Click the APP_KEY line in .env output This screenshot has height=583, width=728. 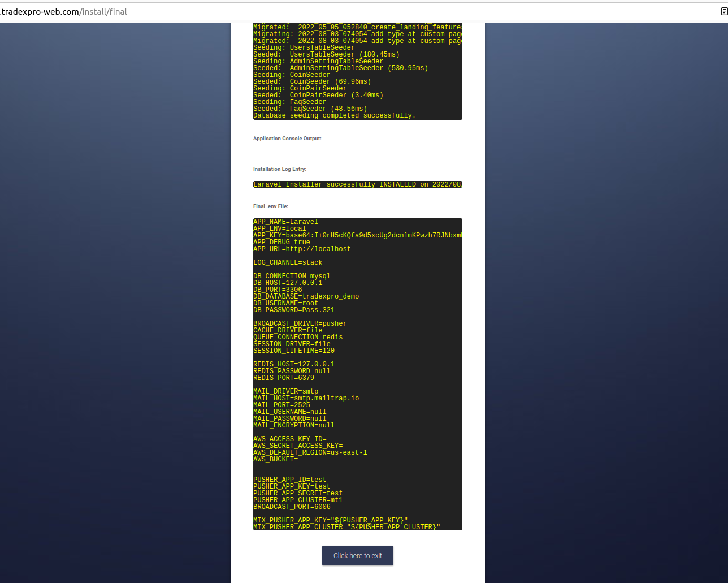tap(357, 235)
